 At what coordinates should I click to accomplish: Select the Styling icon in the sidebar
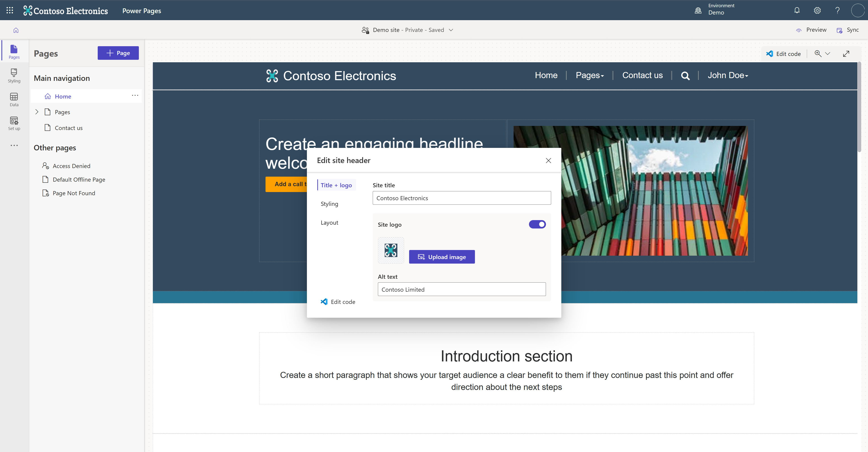click(x=14, y=75)
